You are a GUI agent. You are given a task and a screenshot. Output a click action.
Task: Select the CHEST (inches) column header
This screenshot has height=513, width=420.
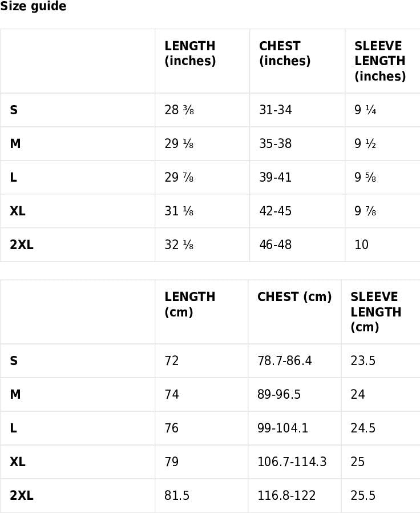click(284, 54)
